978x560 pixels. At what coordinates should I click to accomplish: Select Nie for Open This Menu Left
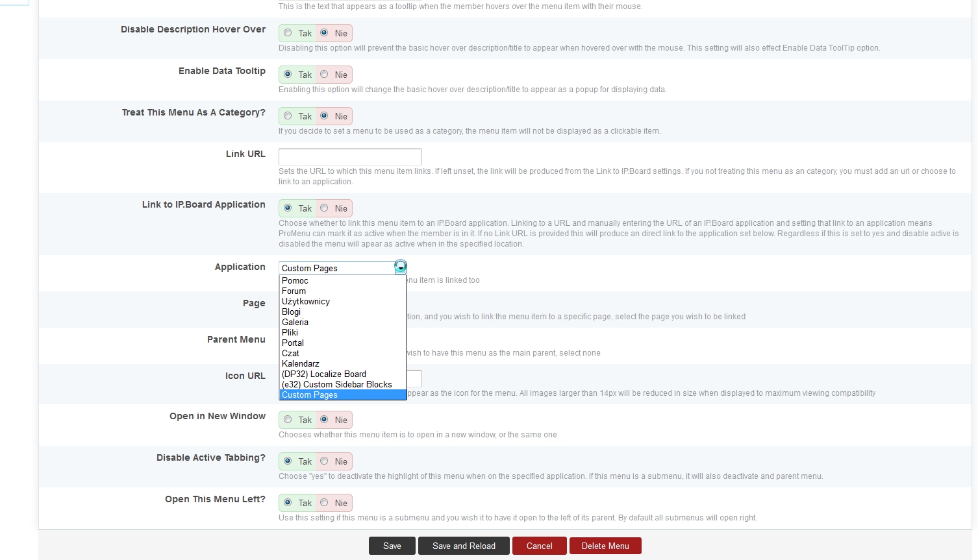point(324,503)
